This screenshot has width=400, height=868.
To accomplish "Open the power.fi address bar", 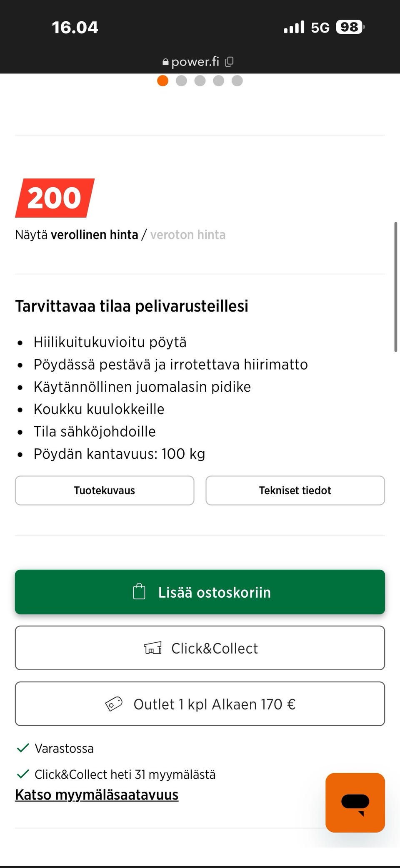I will click(x=195, y=61).
